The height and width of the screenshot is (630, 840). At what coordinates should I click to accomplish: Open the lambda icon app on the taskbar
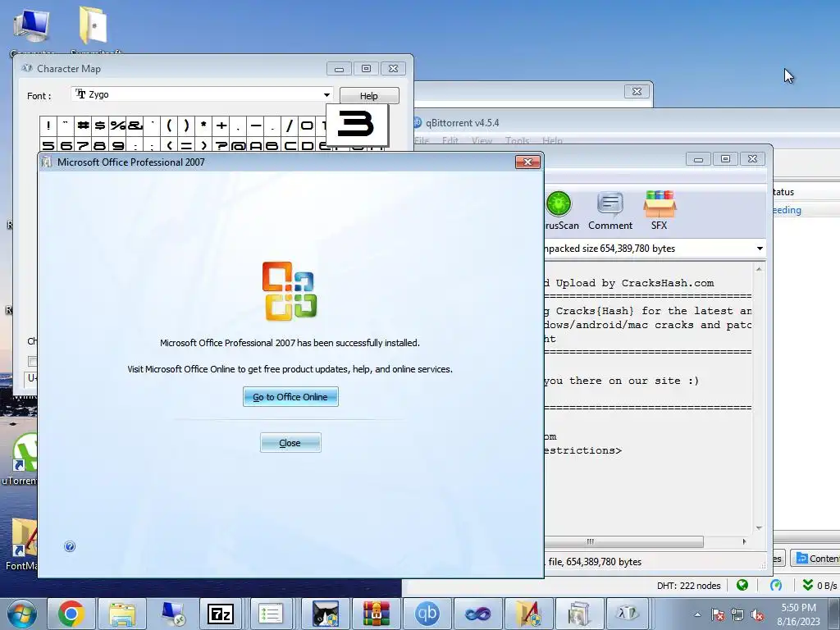(x=628, y=614)
